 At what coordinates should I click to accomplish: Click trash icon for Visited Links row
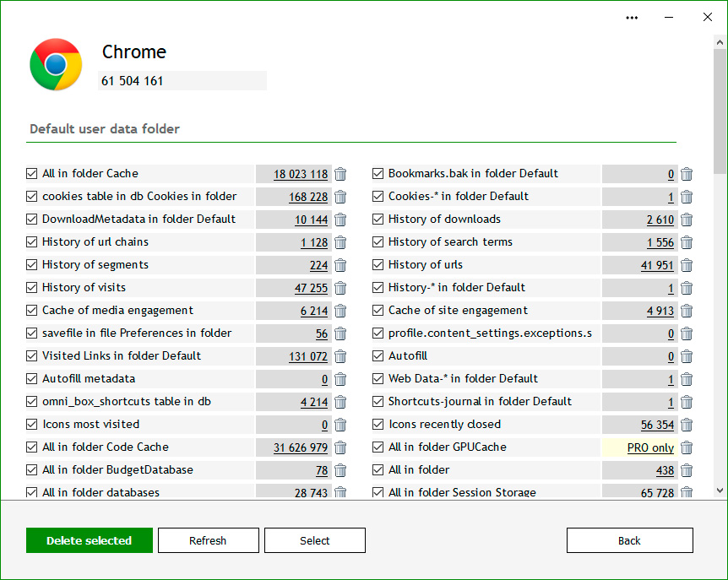pyautogui.click(x=340, y=356)
